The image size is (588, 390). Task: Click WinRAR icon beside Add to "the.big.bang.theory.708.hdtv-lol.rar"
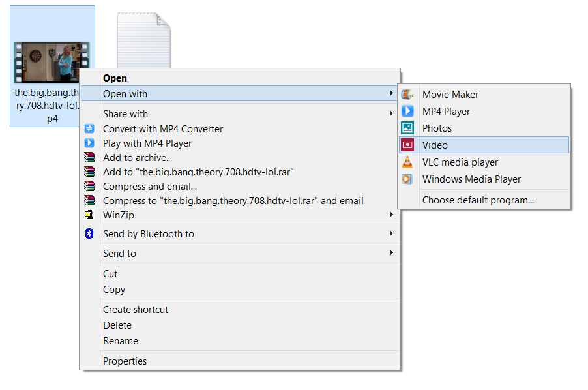coord(89,172)
